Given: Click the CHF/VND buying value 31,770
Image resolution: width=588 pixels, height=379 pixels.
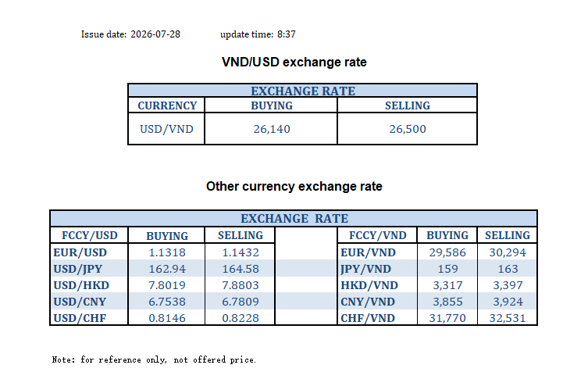Looking at the screenshot, I should (x=447, y=318).
